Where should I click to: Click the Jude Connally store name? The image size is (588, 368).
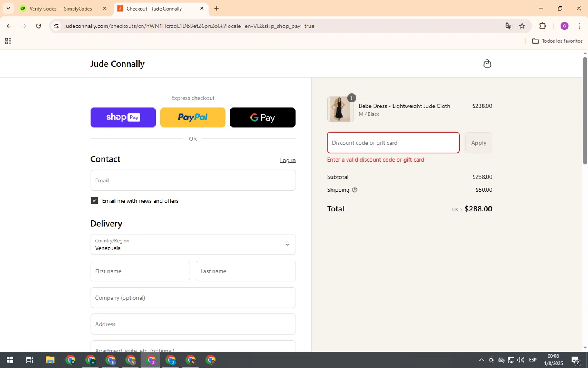(x=117, y=64)
